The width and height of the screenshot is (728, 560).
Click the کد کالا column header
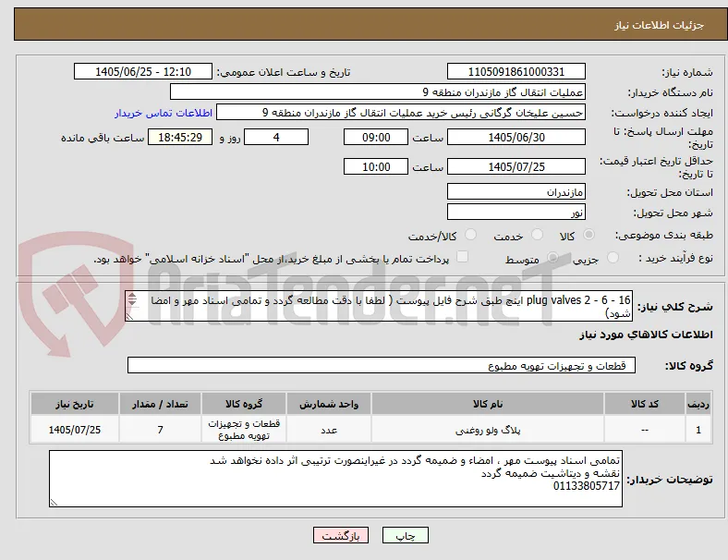coord(645,404)
